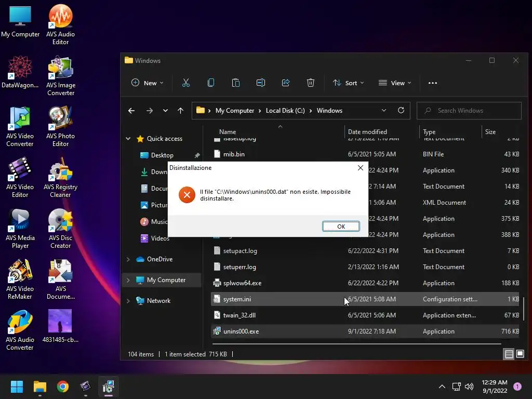The width and height of the screenshot is (532, 399).
Task: Open the recent locations chevron
Action: [165, 111]
